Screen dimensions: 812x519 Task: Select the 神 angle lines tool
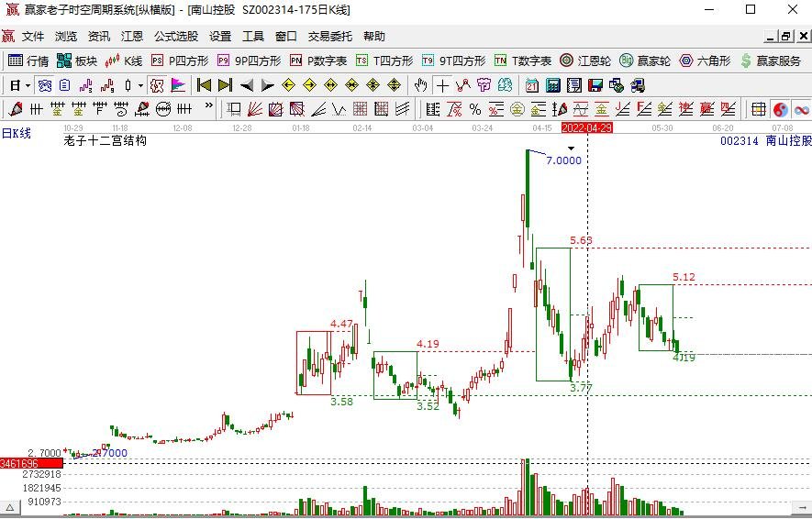pyautogui.click(x=685, y=109)
